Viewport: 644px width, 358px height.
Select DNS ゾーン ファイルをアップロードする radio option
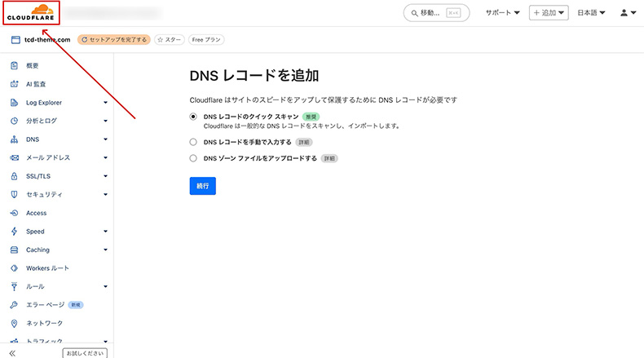click(193, 158)
